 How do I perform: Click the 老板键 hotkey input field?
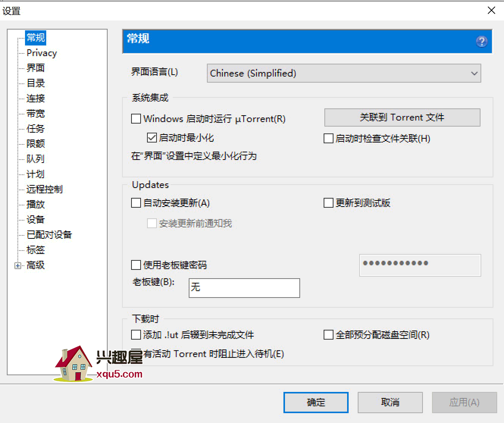244,288
